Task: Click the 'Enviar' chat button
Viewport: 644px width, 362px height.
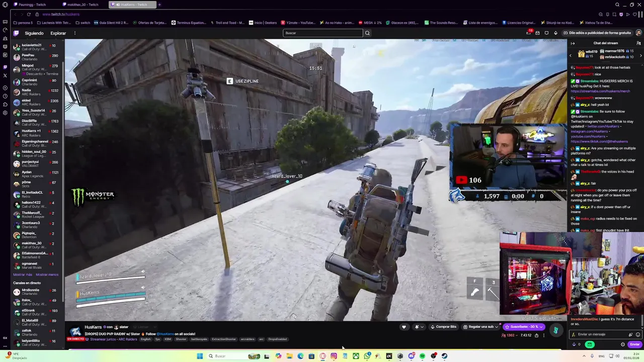Action: point(635,344)
